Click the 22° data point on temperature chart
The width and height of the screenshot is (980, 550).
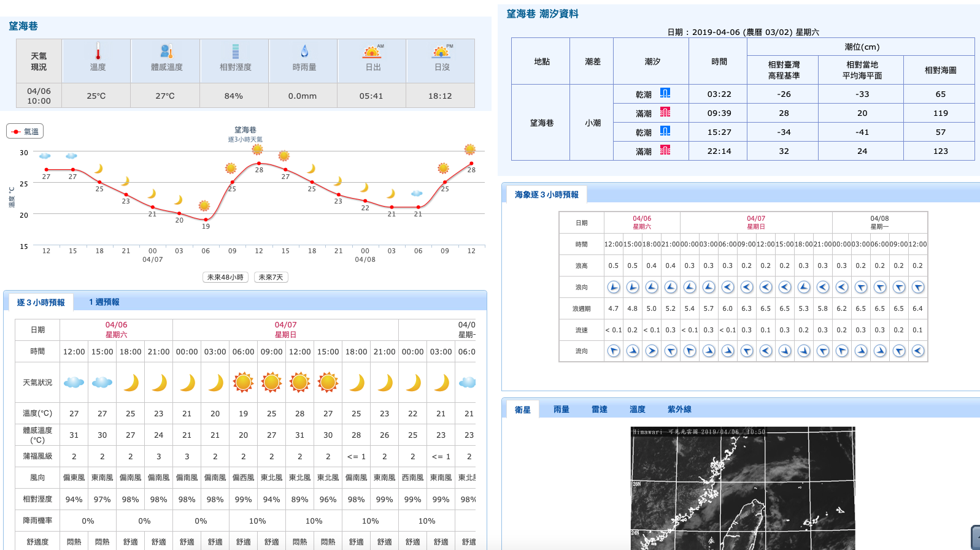pyautogui.click(x=365, y=201)
